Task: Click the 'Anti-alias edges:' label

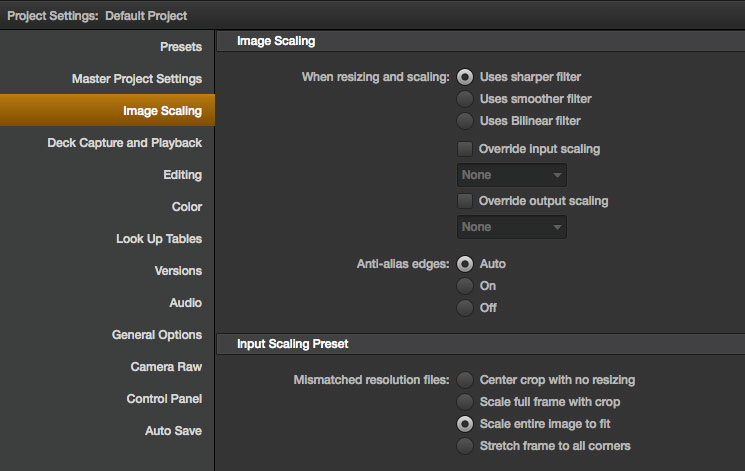Action: (403, 264)
